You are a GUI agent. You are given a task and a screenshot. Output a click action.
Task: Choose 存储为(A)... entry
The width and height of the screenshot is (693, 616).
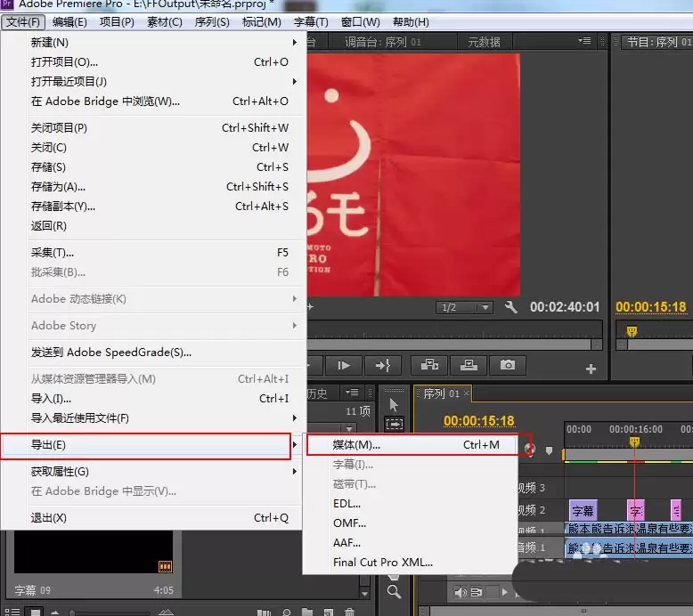pyautogui.click(x=164, y=187)
